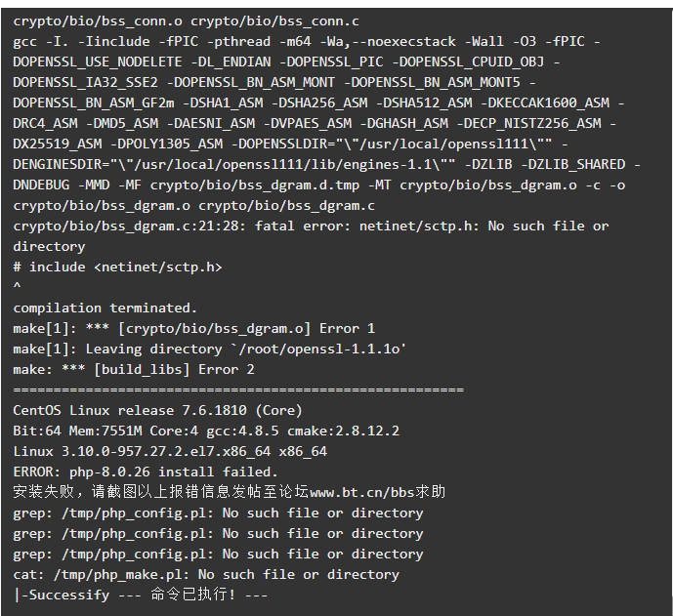Click the first grep /tmp/php_config.pl error line
The height and width of the screenshot is (616, 673).
218,513
